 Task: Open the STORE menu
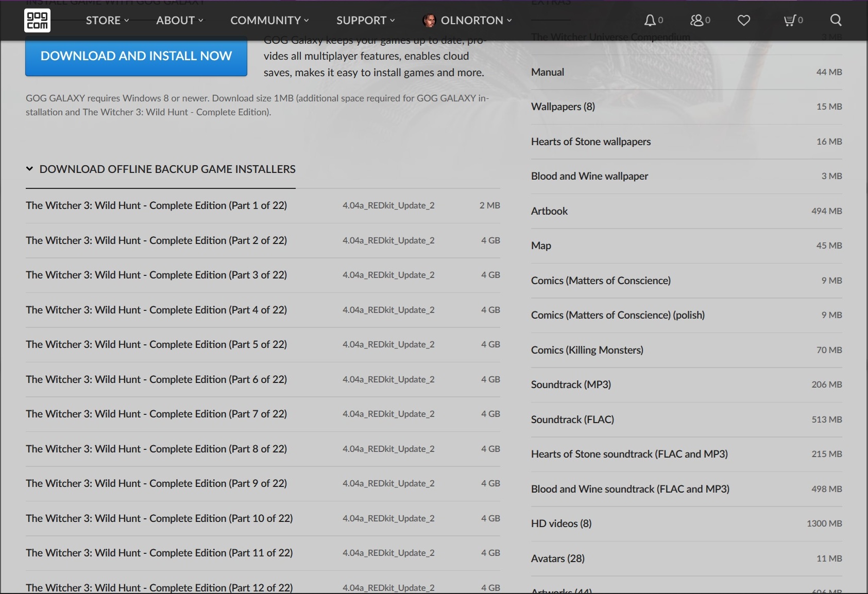[x=107, y=20]
